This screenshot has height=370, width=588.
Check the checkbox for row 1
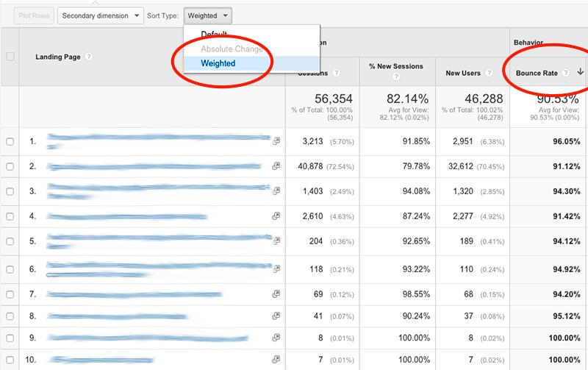tap(10, 141)
